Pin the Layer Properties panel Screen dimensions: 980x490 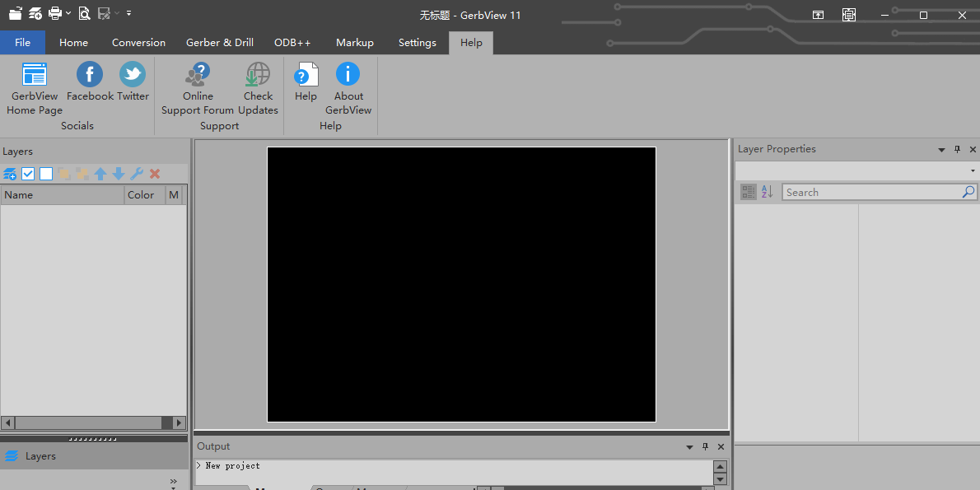(x=957, y=149)
